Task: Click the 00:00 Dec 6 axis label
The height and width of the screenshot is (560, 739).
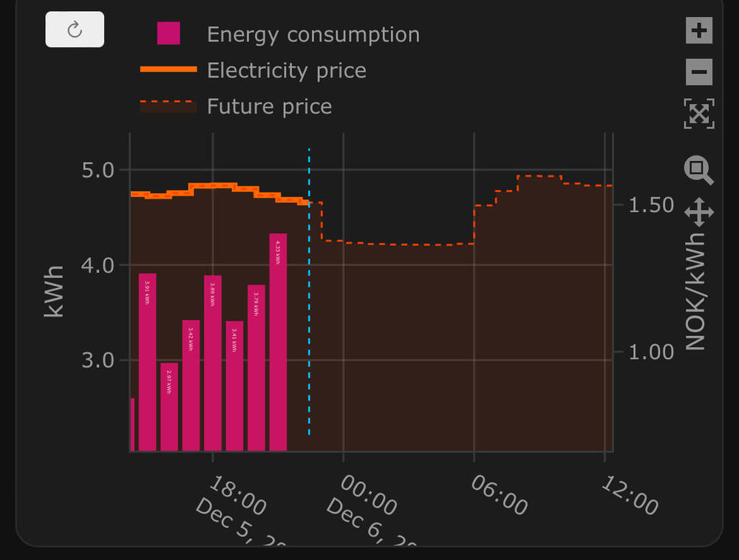Action: tap(367, 496)
